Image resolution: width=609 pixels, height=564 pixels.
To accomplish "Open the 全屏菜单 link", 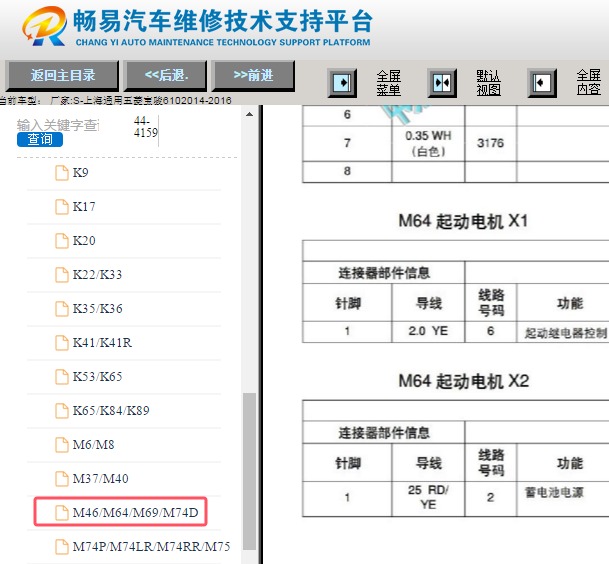I will pos(388,83).
